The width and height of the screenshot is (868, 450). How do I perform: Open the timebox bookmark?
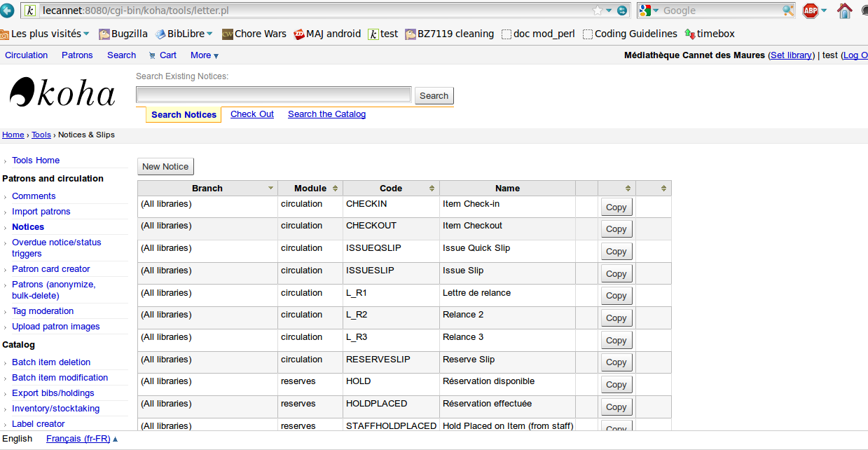[710, 34]
